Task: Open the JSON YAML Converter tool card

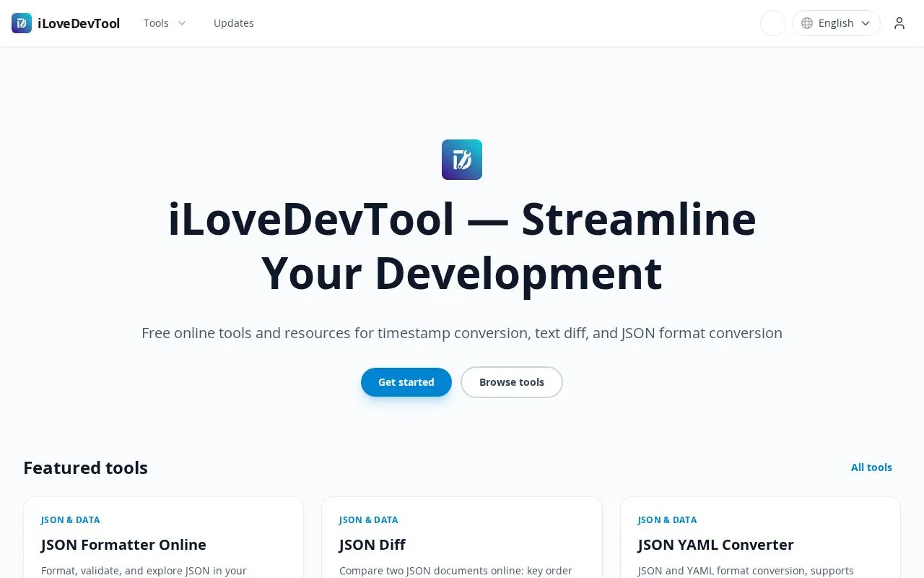Action: point(761,538)
